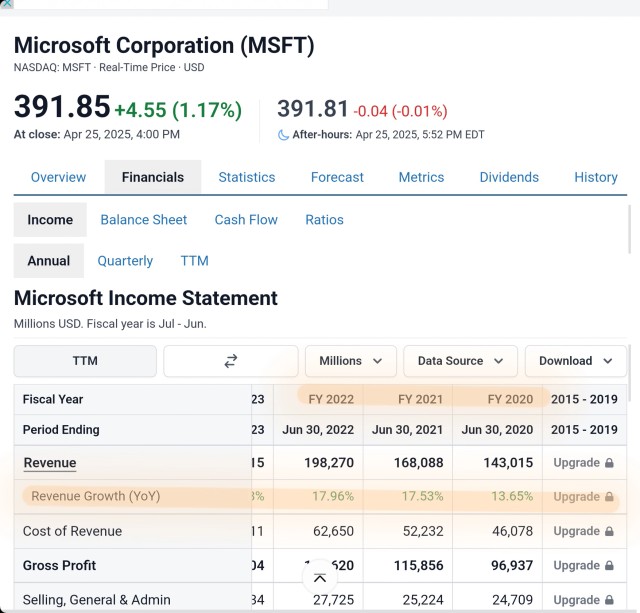Click revenue value 143,015
This screenshot has width=640, height=613.
click(508, 463)
